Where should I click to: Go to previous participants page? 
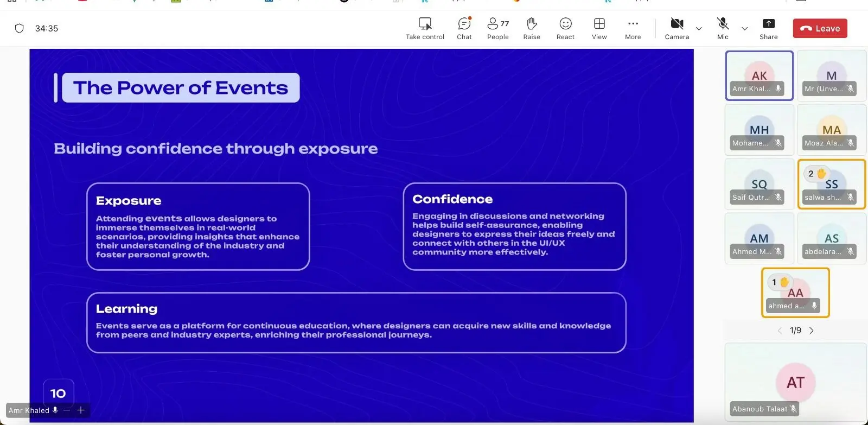780,331
